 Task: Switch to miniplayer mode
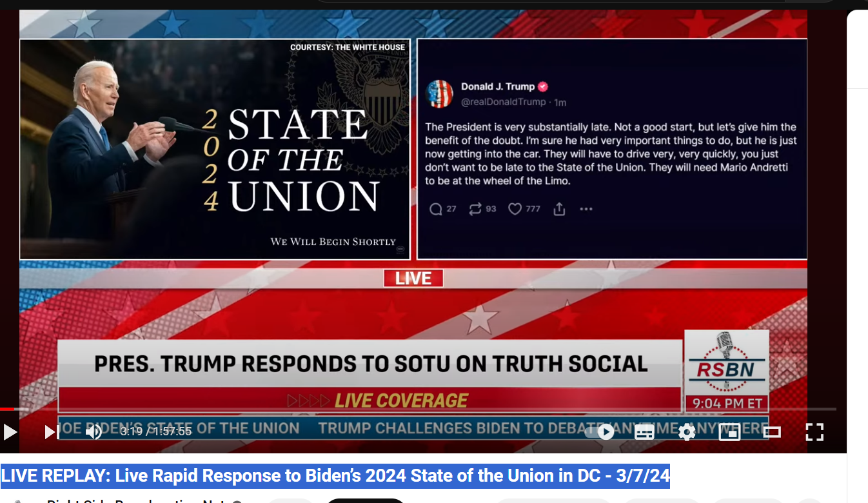point(729,432)
